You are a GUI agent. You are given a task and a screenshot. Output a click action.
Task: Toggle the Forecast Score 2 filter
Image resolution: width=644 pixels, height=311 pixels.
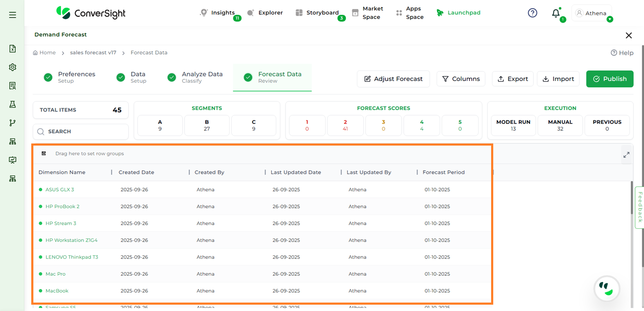tap(345, 125)
